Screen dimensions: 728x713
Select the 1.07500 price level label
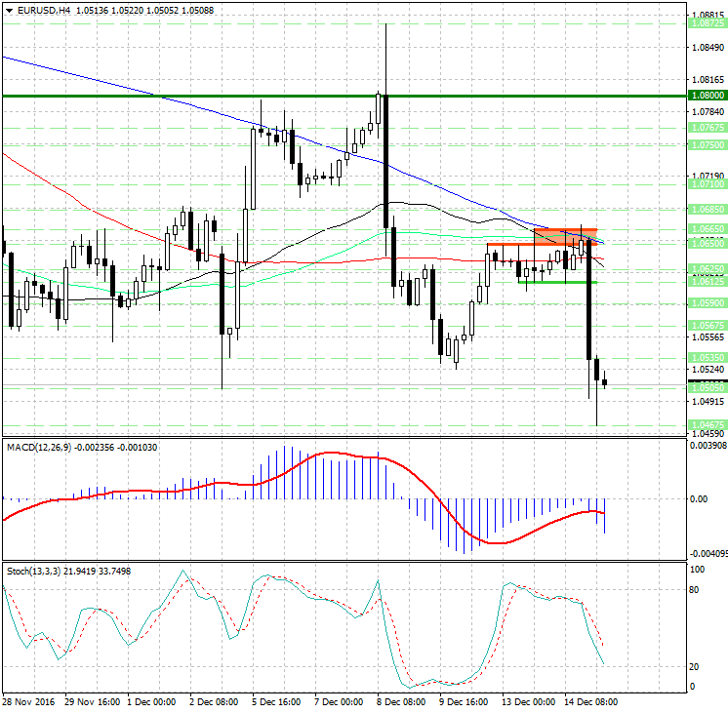pos(708,145)
